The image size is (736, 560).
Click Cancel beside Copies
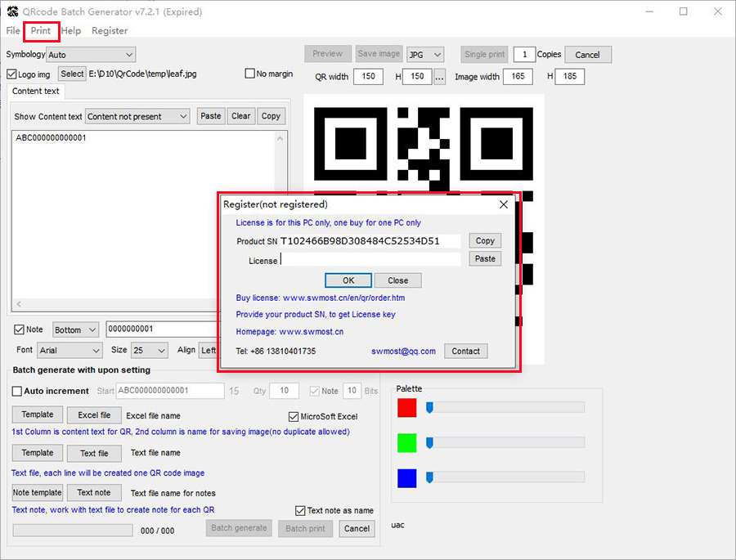588,55
